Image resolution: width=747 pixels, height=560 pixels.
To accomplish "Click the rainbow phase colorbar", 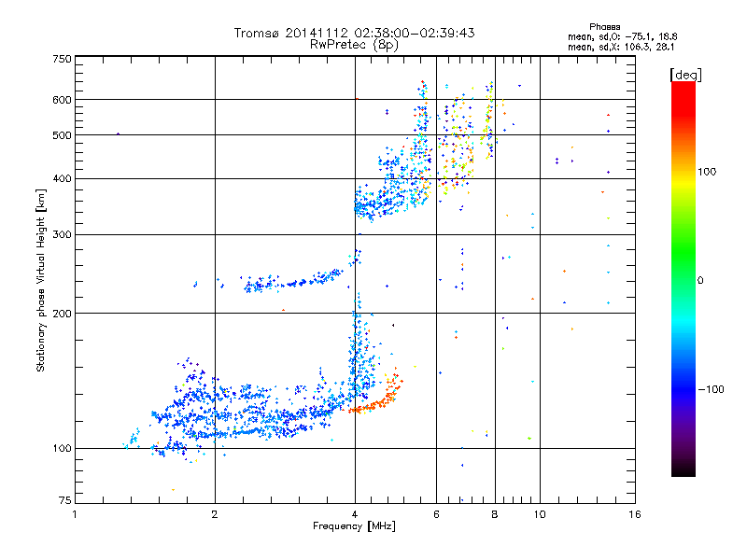I will (x=684, y=278).
